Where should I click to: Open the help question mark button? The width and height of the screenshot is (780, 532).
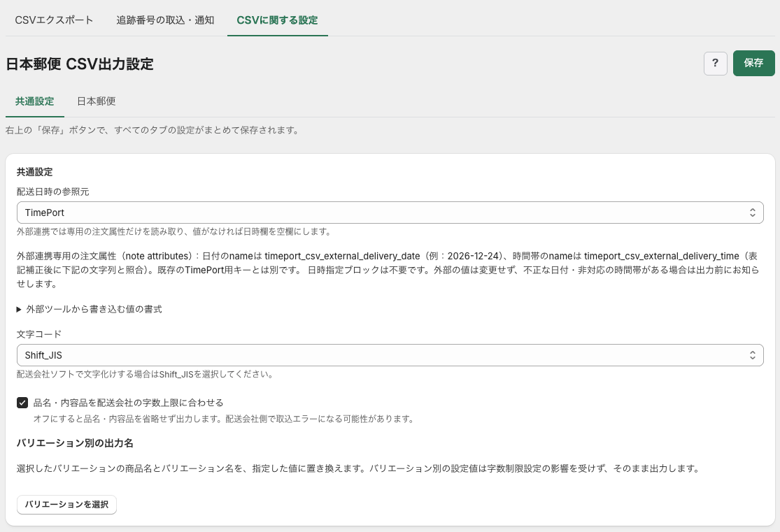(x=716, y=63)
